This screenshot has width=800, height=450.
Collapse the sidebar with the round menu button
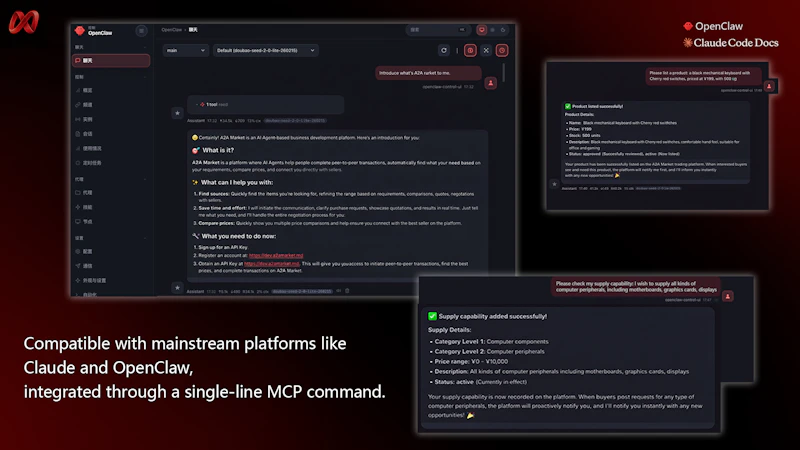[x=141, y=31]
